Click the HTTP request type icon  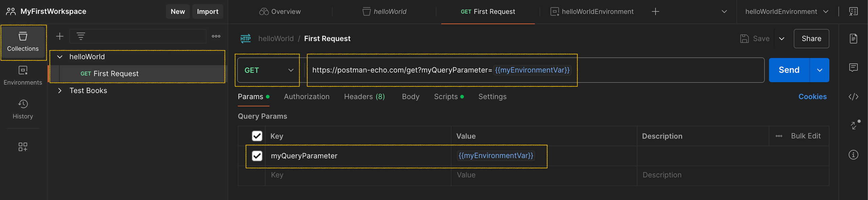pyautogui.click(x=245, y=38)
